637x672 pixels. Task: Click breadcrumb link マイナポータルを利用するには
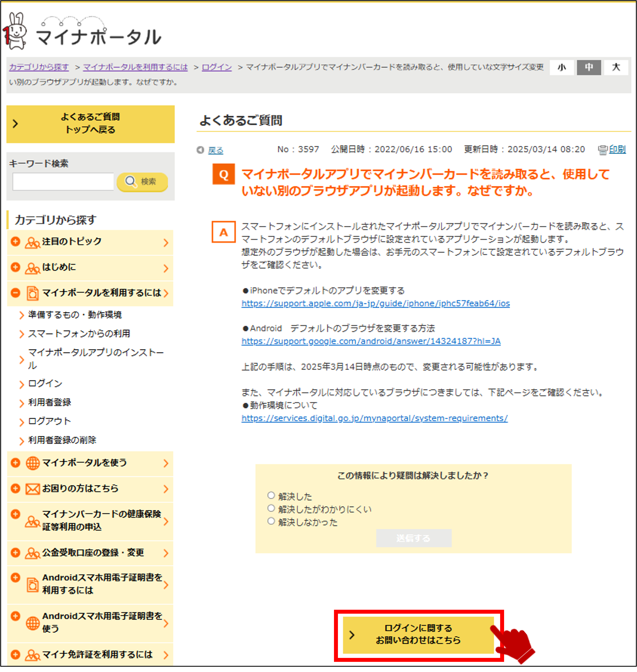point(135,67)
